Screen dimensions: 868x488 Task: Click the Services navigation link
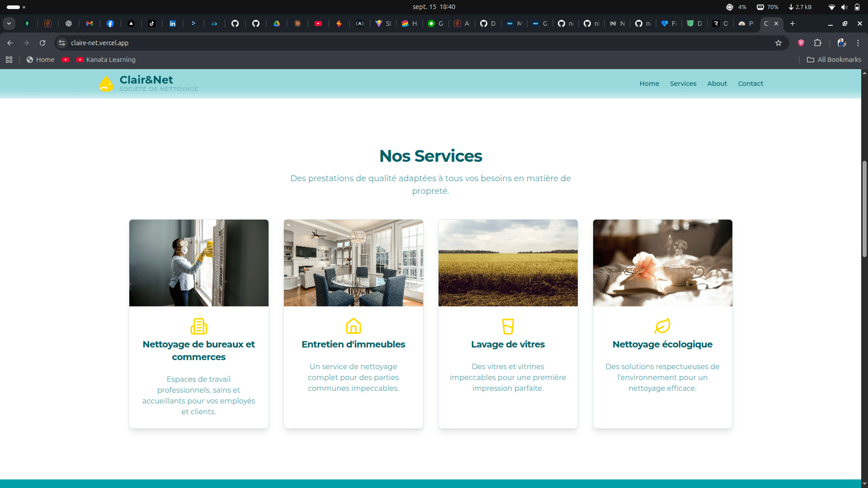click(683, 84)
